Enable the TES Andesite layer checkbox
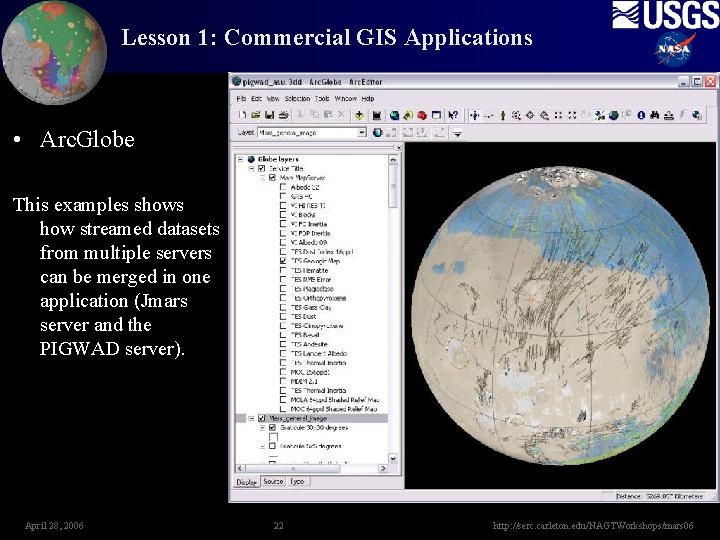This screenshot has width=720, height=540. pyautogui.click(x=283, y=344)
